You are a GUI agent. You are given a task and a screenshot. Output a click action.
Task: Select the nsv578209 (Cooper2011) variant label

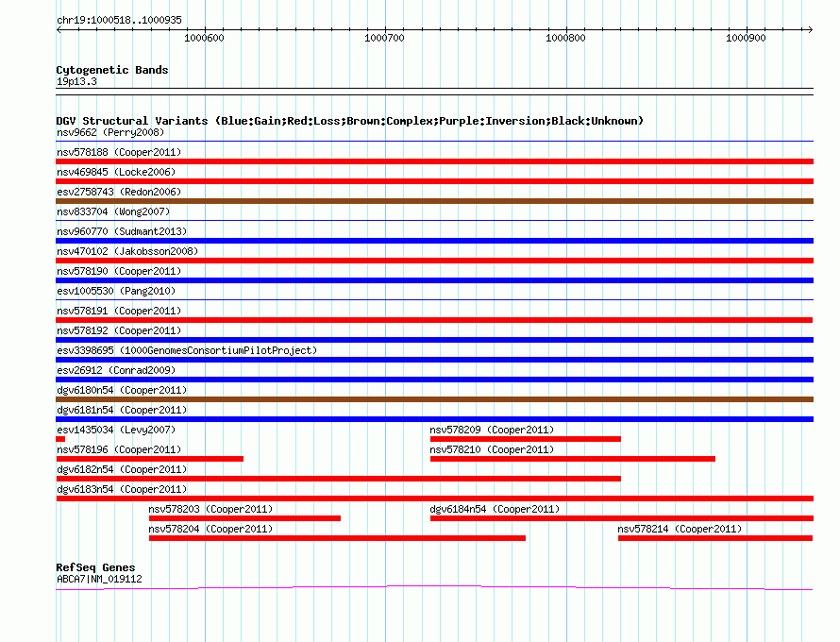coord(492,430)
